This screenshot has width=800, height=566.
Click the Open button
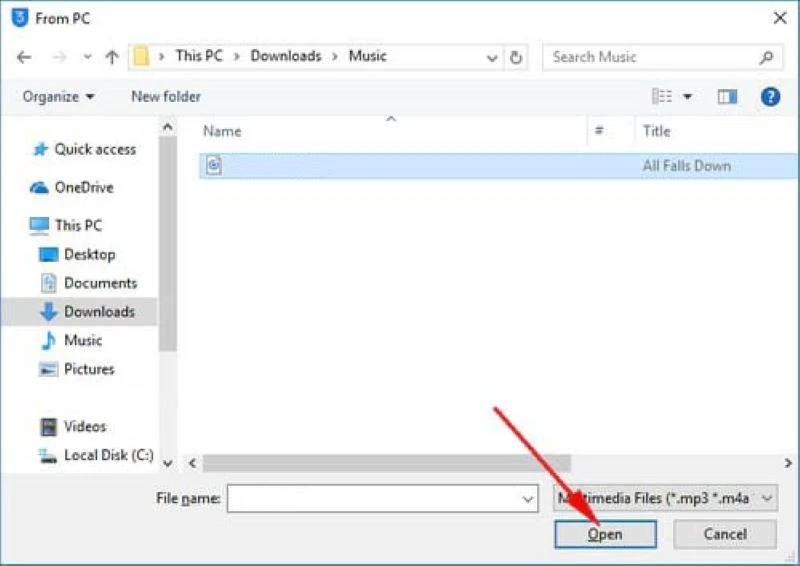[x=605, y=534]
